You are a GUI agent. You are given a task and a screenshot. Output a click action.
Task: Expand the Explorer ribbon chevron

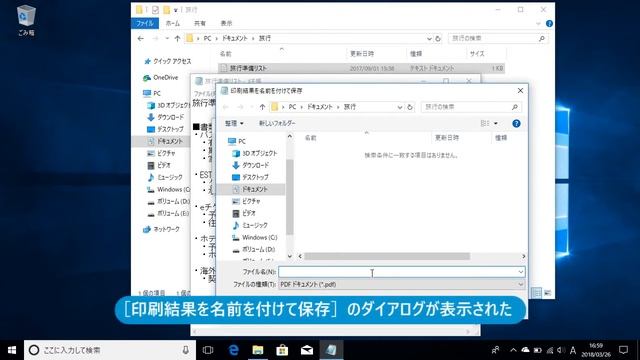538,24
